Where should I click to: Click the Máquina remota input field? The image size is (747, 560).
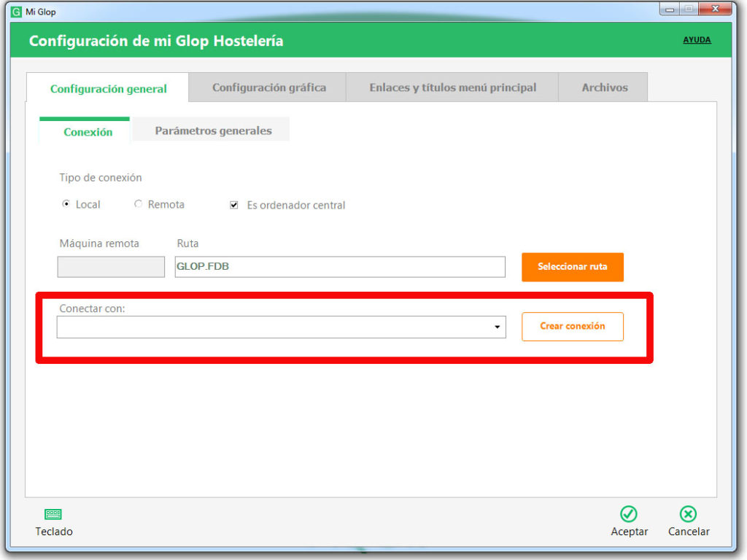point(111,267)
